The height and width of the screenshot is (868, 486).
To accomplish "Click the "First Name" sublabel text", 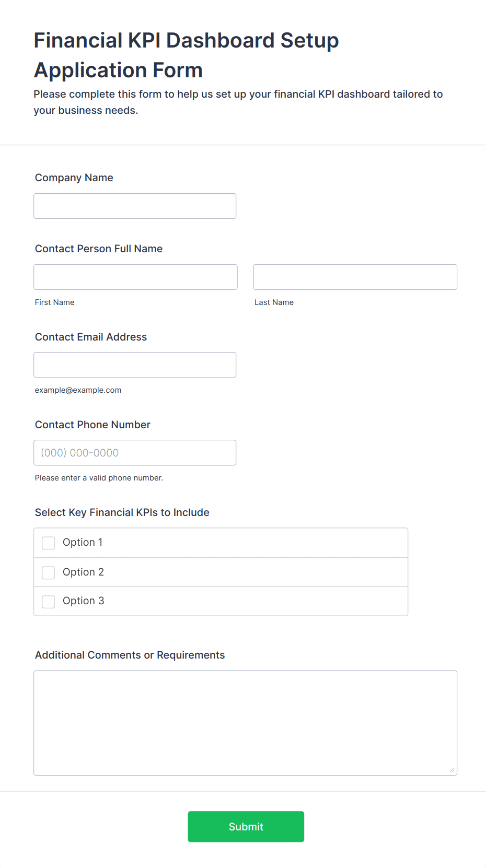I will point(55,302).
